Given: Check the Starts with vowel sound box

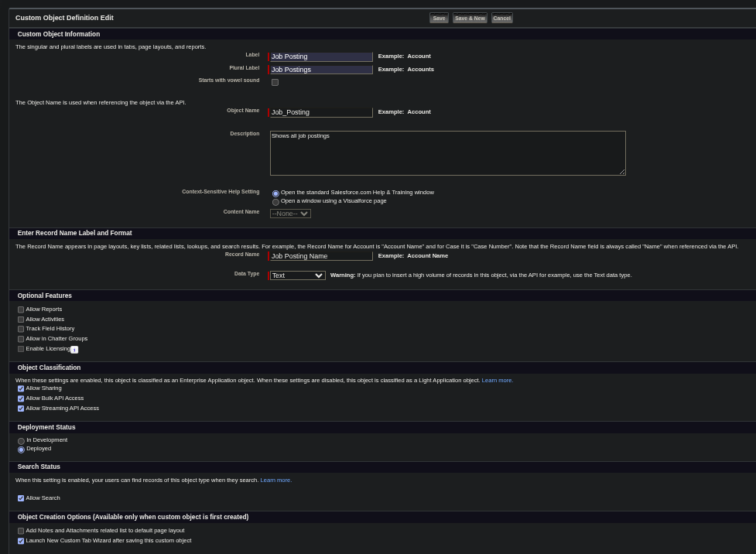Looking at the screenshot, I should coord(275,82).
